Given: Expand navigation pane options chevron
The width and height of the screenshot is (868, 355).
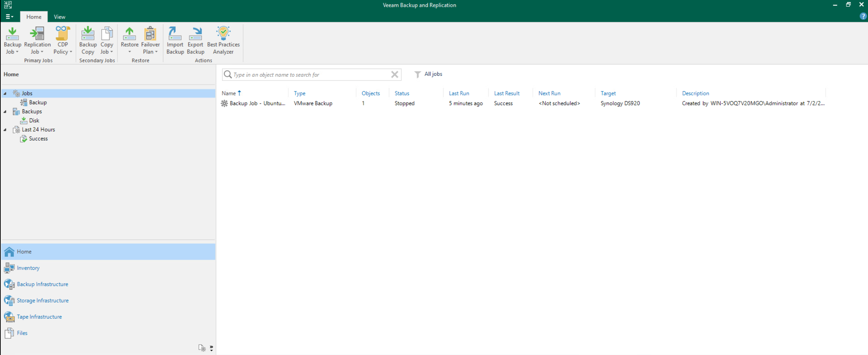Looking at the screenshot, I should click(211, 348).
